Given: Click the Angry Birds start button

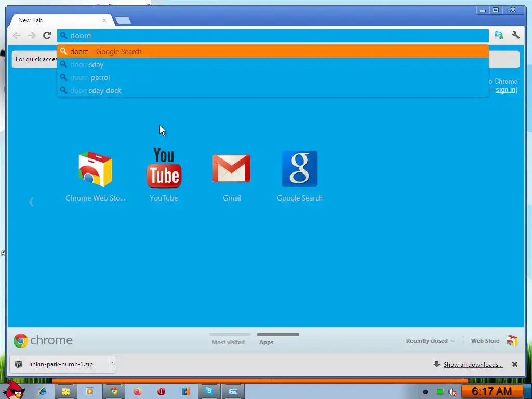Looking at the screenshot, I should [14, 390].
